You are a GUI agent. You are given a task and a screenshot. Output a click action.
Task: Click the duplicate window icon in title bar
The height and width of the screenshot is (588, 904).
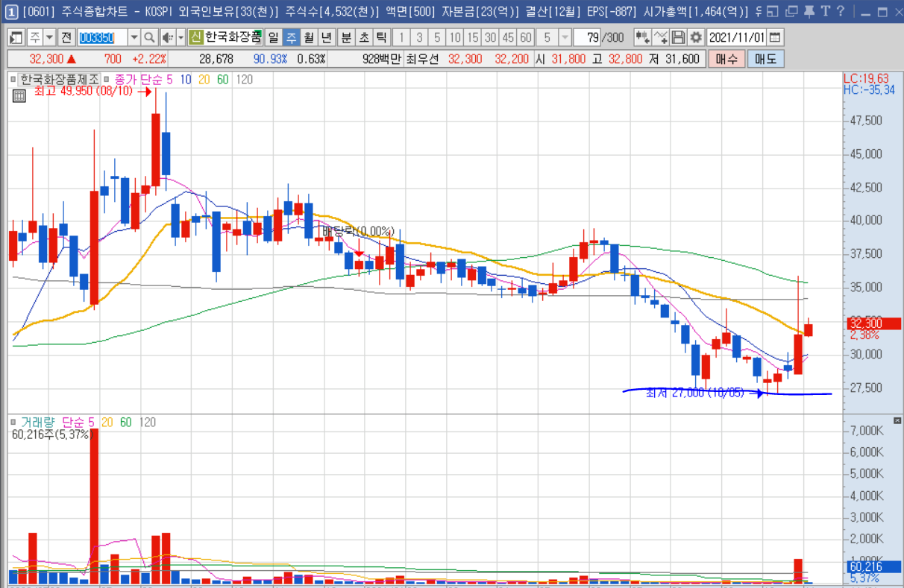click(791, 12)
